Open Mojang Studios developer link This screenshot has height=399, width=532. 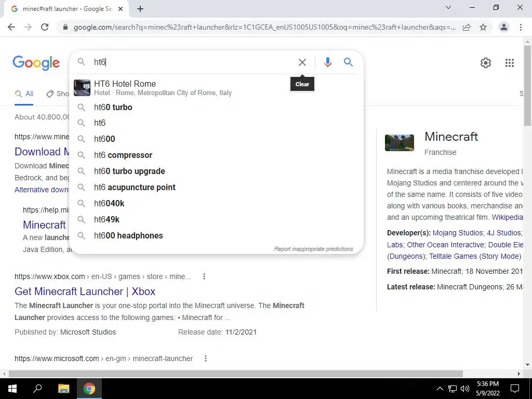click(x=457, y=233)
